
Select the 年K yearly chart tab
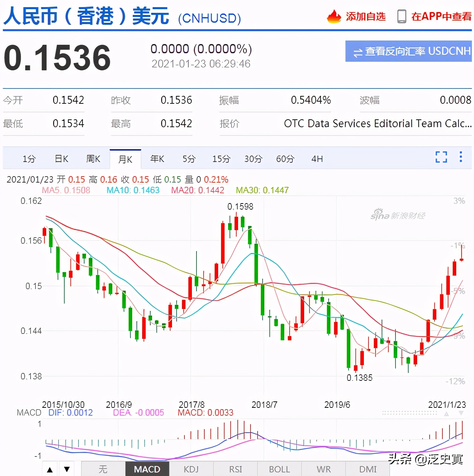click(x=157, y=159)
